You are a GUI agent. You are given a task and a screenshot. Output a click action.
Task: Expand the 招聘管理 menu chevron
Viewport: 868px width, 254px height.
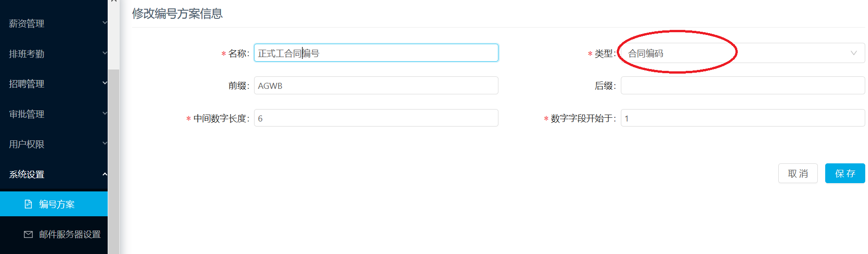[104, 83]
